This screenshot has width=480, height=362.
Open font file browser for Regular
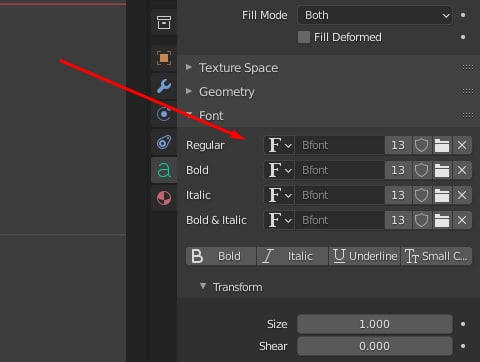pos(442,145)
